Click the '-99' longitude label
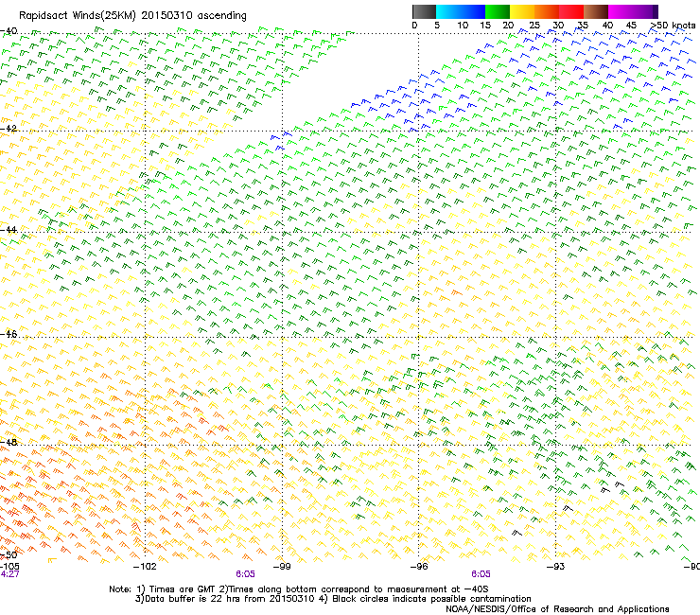 point(282,567)
